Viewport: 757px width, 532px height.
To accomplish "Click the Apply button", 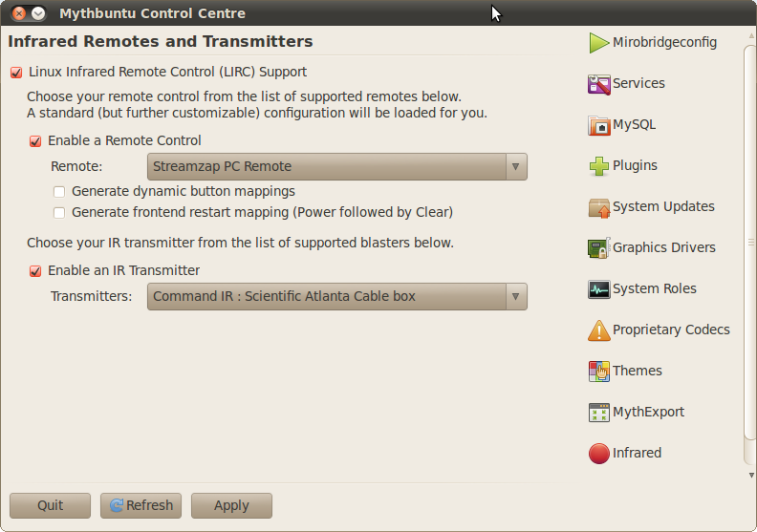I will point(231,505).
